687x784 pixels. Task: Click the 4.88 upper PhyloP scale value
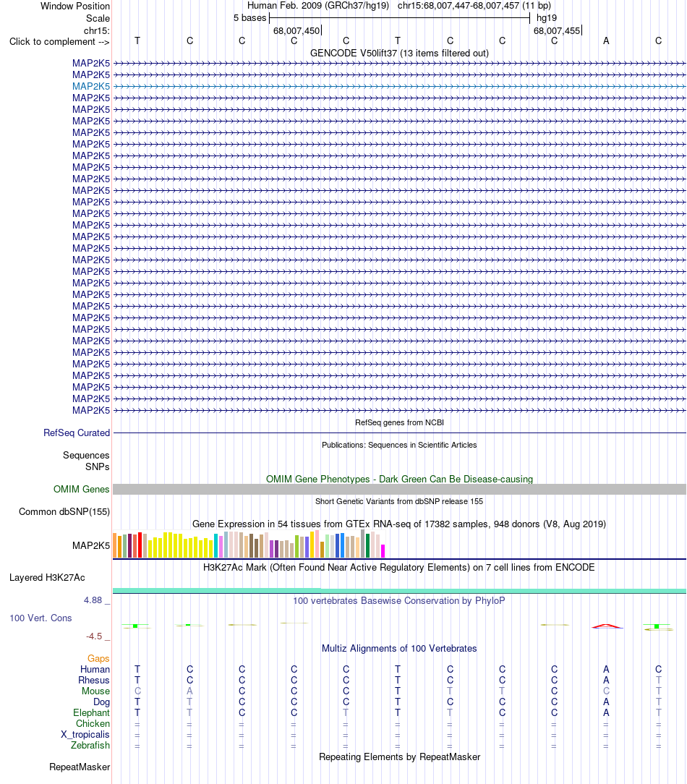tap(93, 600)
